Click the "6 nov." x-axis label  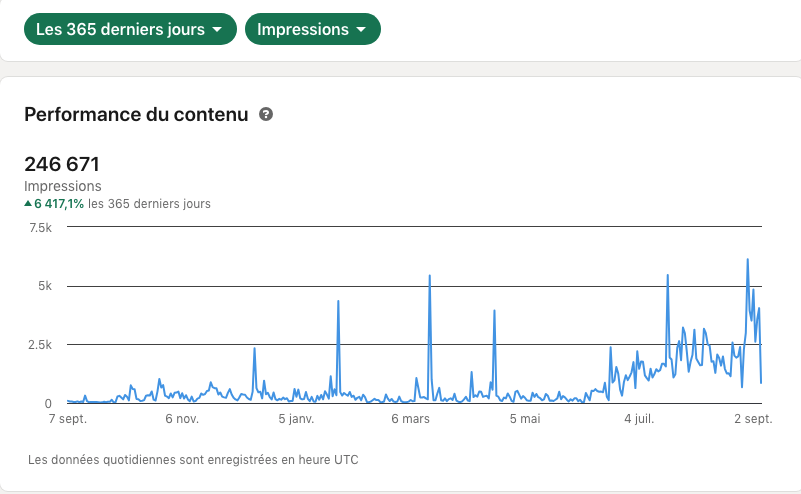[182, 419]
